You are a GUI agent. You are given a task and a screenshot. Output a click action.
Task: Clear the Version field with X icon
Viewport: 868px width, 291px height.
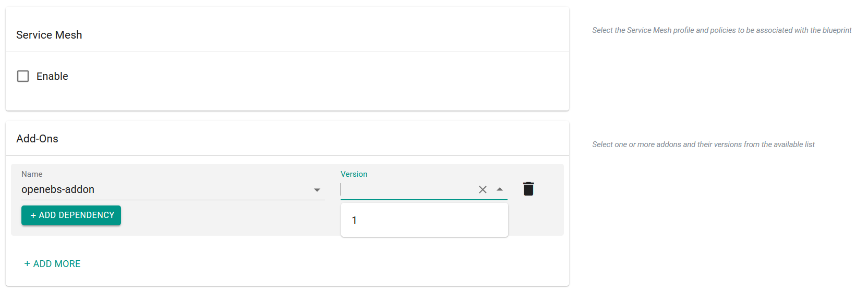(483, 189)
